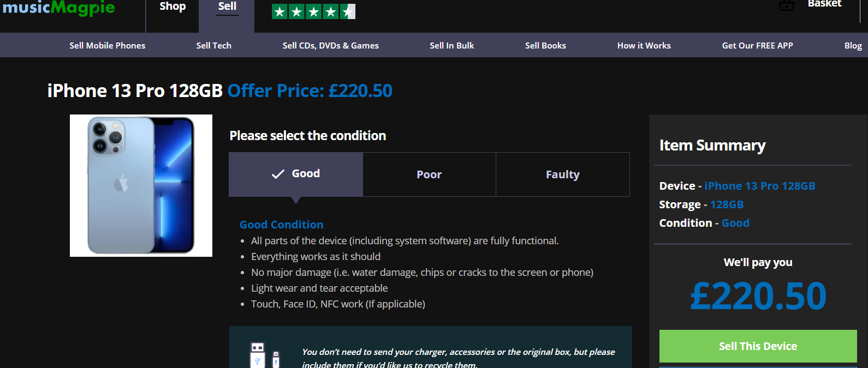The height and width of the screenshot is (368, 868).
Task: Open the How it Works page
Action: [644, 46]
